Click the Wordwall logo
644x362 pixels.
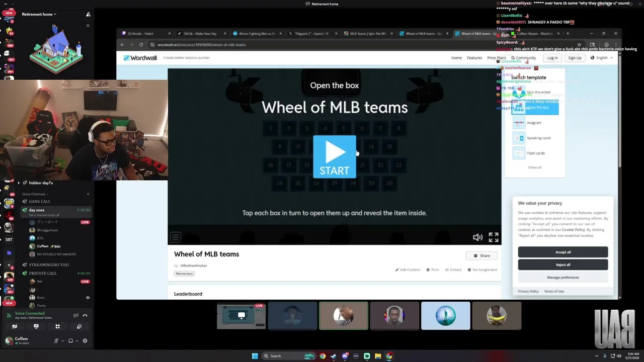click(x=140, y=58)
